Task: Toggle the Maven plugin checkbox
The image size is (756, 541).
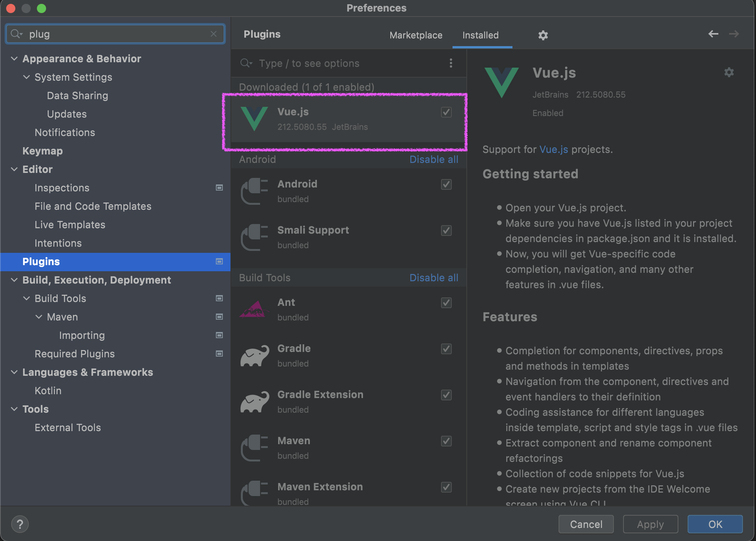Action: click(x=446, y=441)
